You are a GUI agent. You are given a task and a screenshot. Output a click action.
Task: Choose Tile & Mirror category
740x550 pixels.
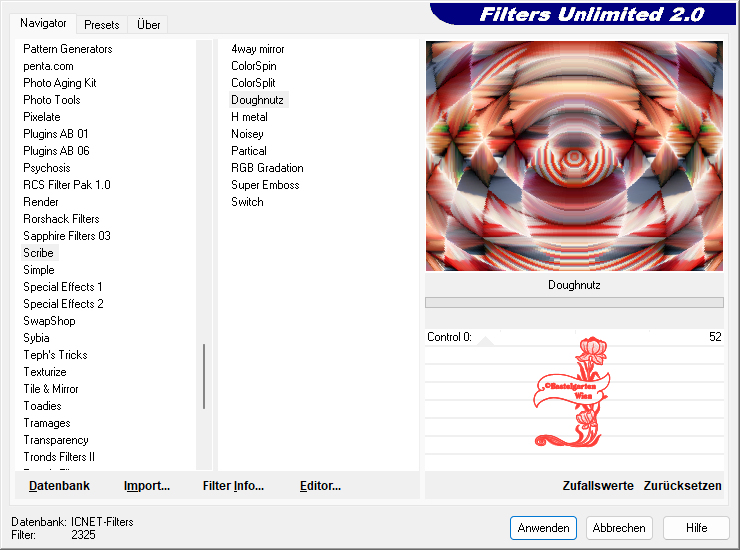click(x=51, y=389)
